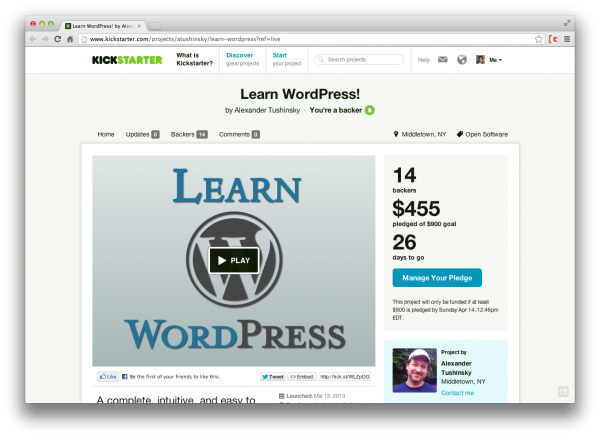This screenshot has width=600, height=438.
Task: Close the Learn WordPress browser tab
Action: (139, 26)
